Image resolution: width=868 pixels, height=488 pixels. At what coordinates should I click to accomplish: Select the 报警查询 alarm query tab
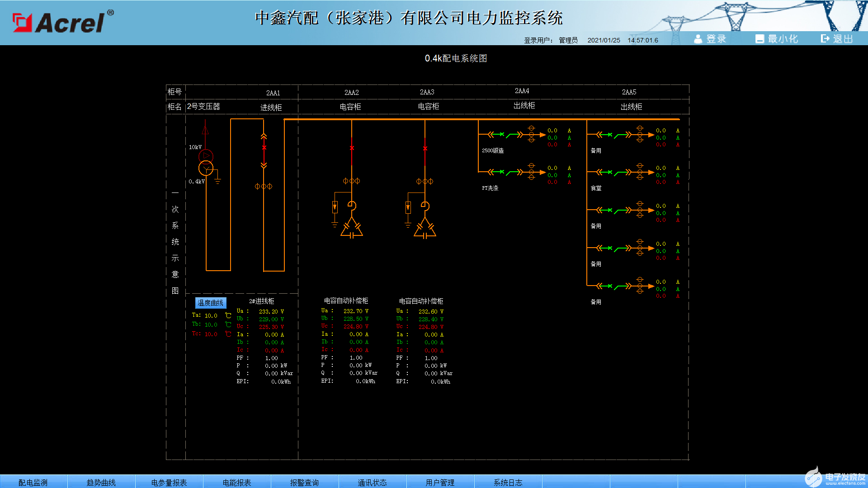[x=304, y=482]
